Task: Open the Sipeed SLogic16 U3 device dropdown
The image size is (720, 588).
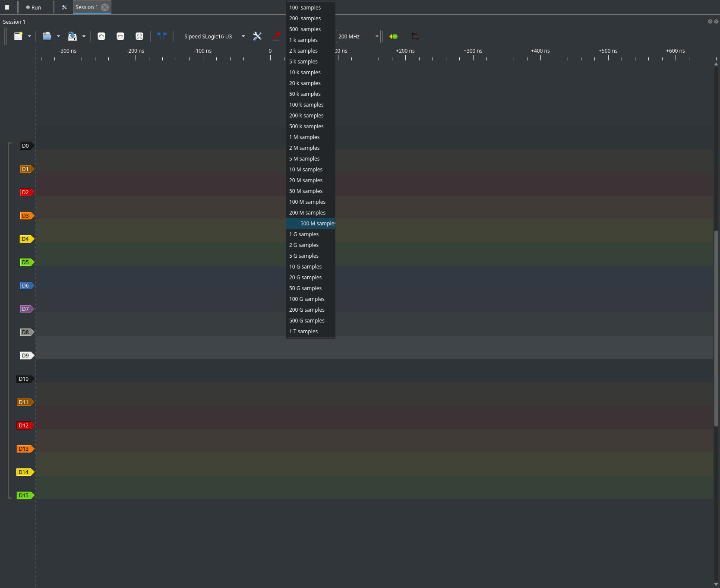Action: point(214,36)
